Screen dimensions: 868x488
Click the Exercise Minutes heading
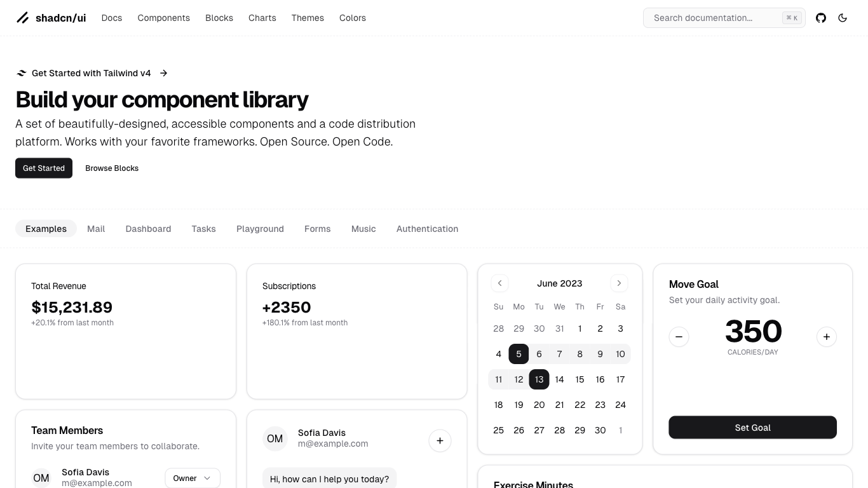click(x=533, y=484)
